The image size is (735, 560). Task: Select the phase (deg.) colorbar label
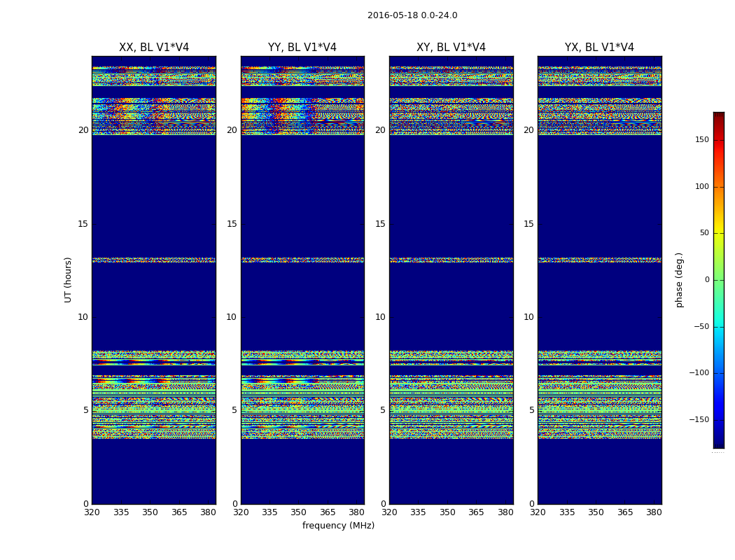[x=679, y=279]
